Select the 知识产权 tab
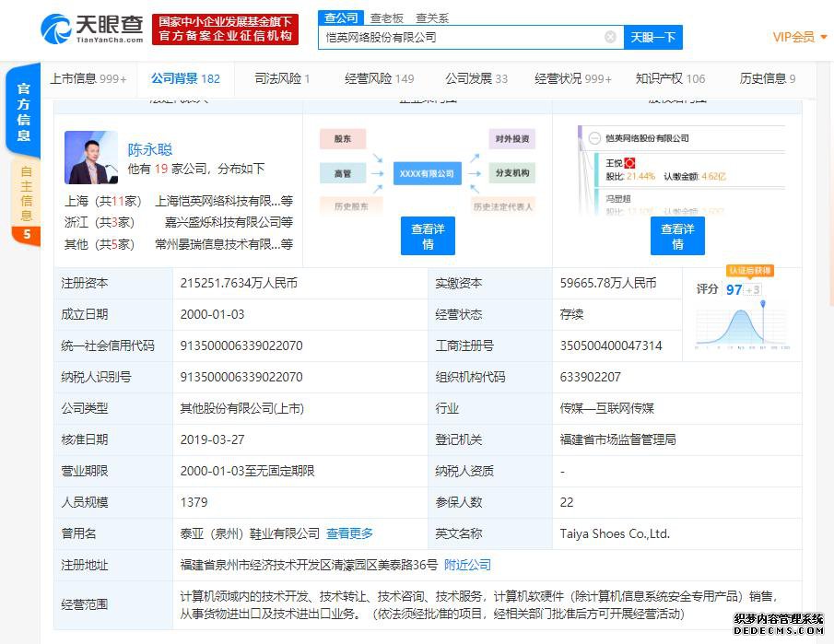This screenshot has width=834, height=644. 670,78
